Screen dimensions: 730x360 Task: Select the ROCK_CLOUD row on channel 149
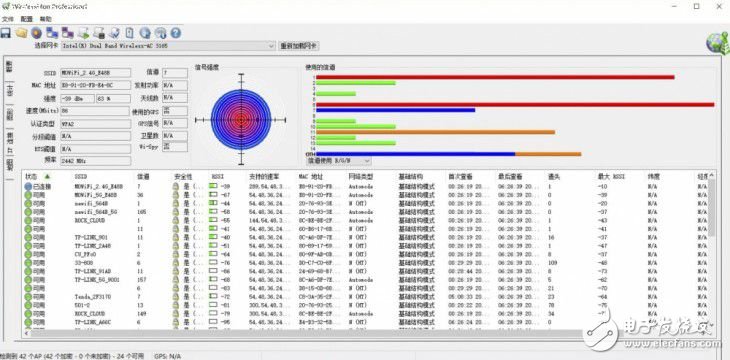tap(365, 314)
